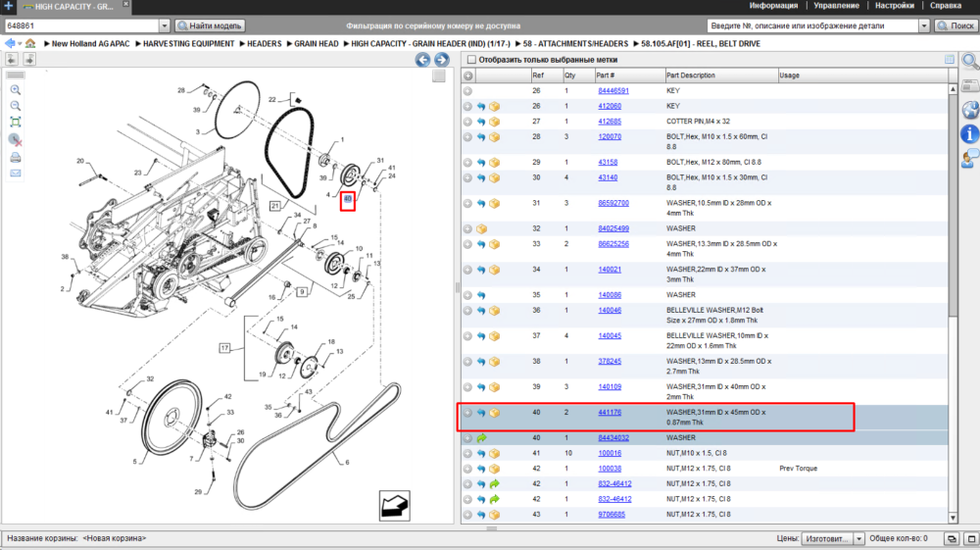Expand the part search field dropdown
The width and height of the screenshot is (980, 550).
[x=924, y=25]
